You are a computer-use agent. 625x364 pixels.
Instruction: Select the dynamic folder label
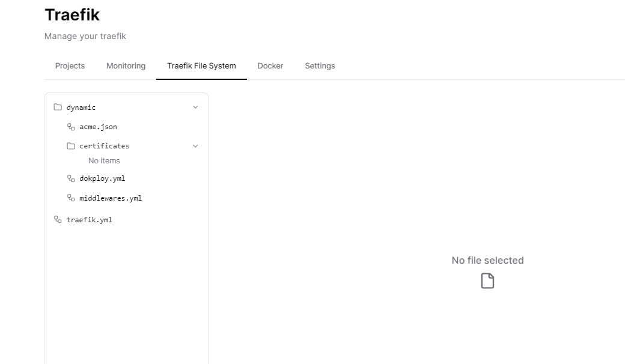[x=81, y=108]
